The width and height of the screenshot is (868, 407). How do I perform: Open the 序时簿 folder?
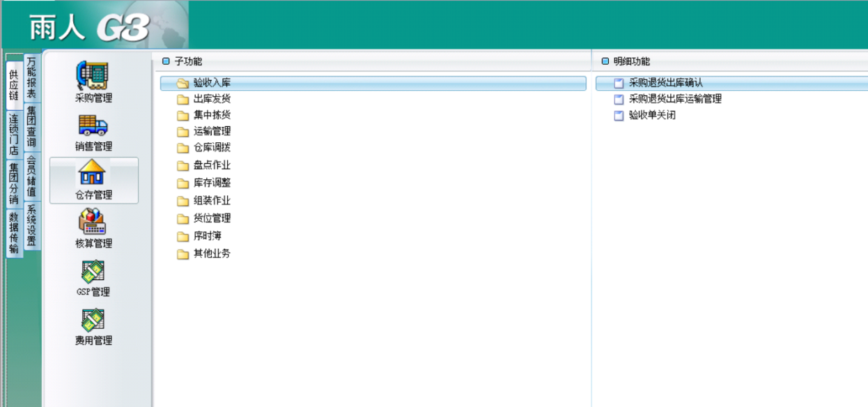point(199,236)
